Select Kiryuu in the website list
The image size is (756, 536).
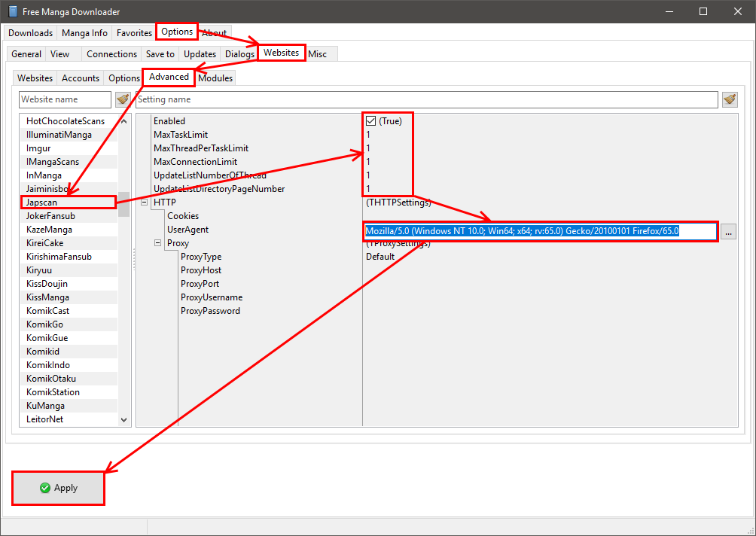(x=68, y=270)
